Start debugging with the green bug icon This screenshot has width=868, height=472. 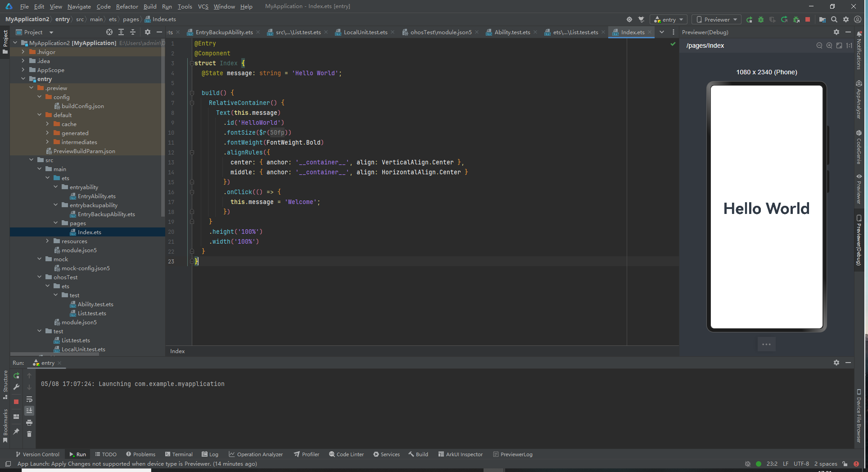(761, 19)
